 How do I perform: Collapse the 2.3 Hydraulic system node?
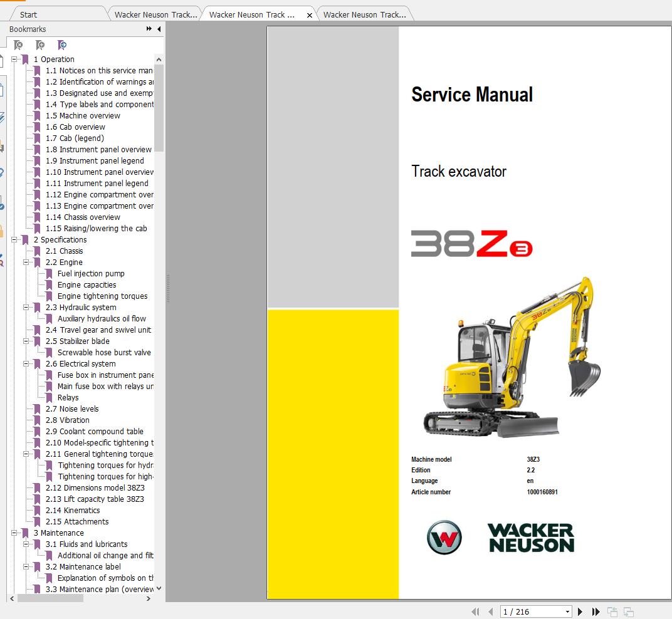[x=26, y=307]
